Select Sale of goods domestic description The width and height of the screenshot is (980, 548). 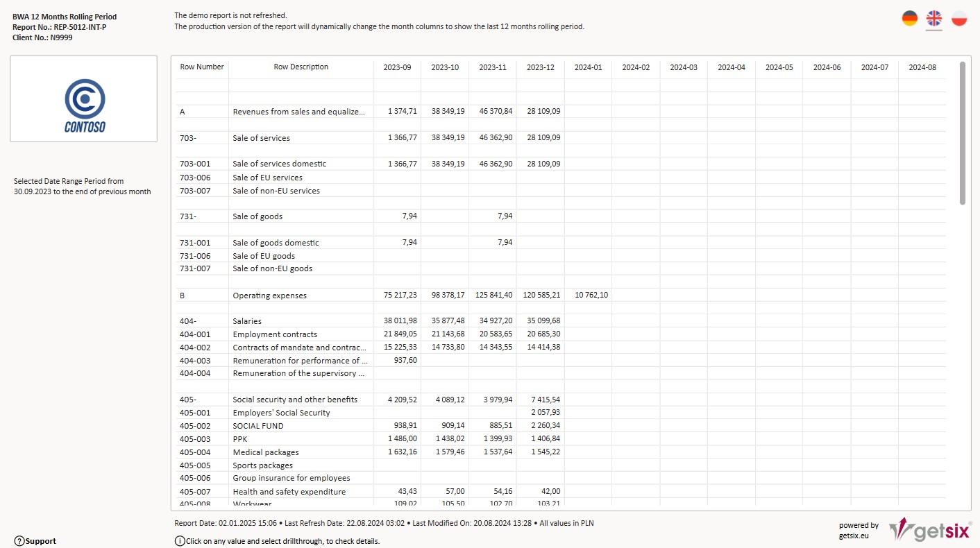click(276, 243)
